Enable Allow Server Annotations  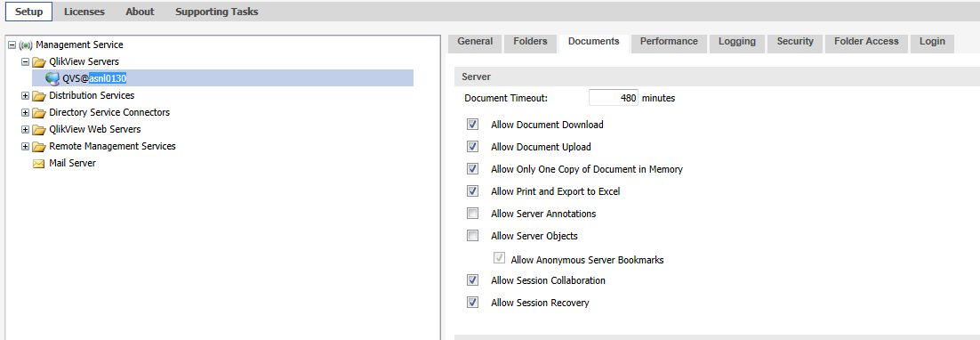pos(472,214)
